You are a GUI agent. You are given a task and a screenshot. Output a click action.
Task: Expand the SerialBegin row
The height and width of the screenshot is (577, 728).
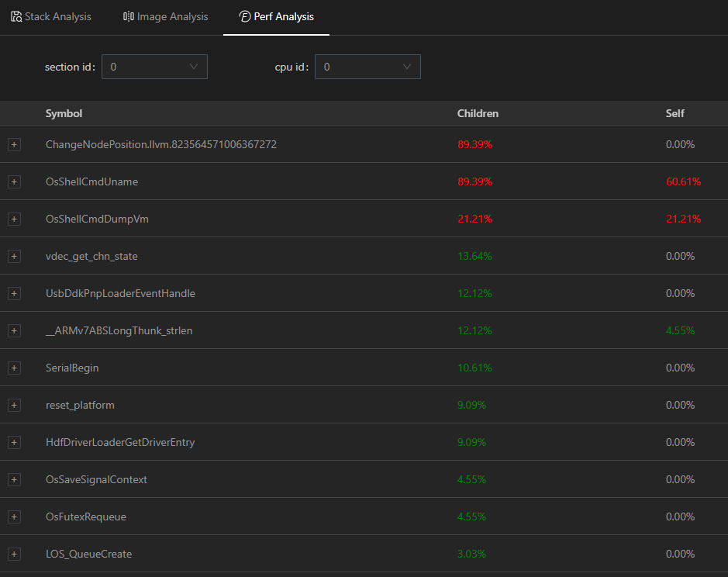point(15,368)
